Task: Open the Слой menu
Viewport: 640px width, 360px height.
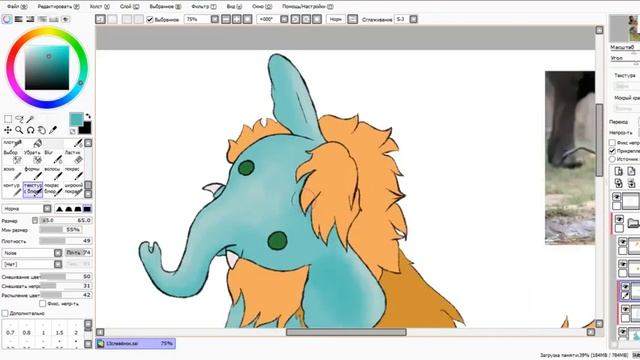Action: [x=130, y=7]
